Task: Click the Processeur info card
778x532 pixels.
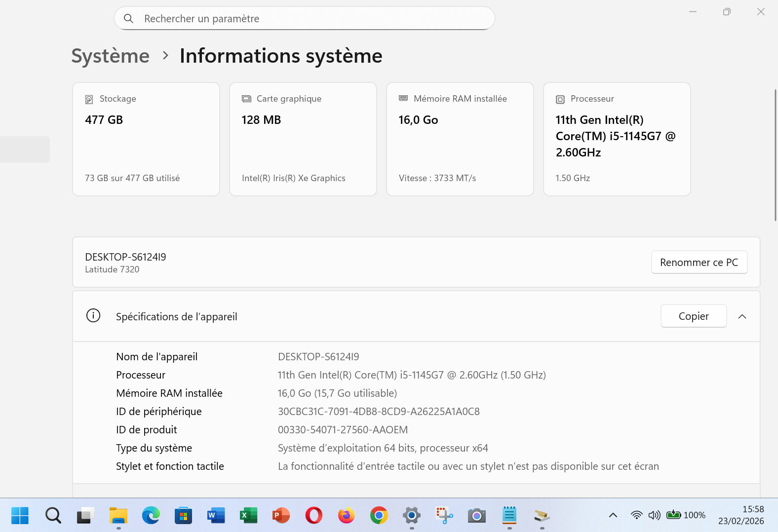Action: coord(617,139)
